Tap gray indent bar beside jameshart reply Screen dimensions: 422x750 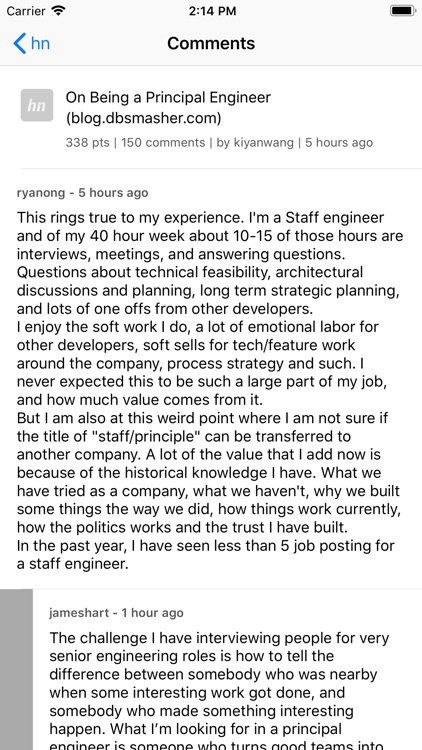pos(16,669)
